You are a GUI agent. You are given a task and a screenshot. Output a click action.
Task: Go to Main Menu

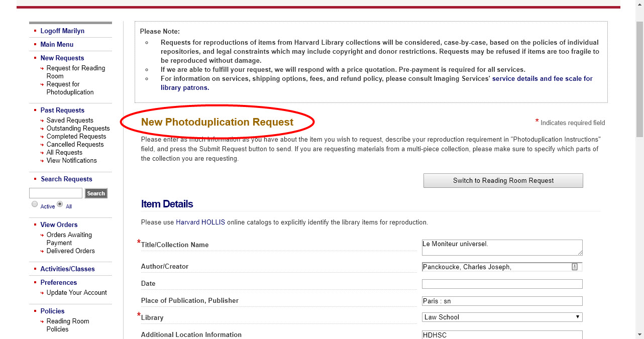point(57,44)
